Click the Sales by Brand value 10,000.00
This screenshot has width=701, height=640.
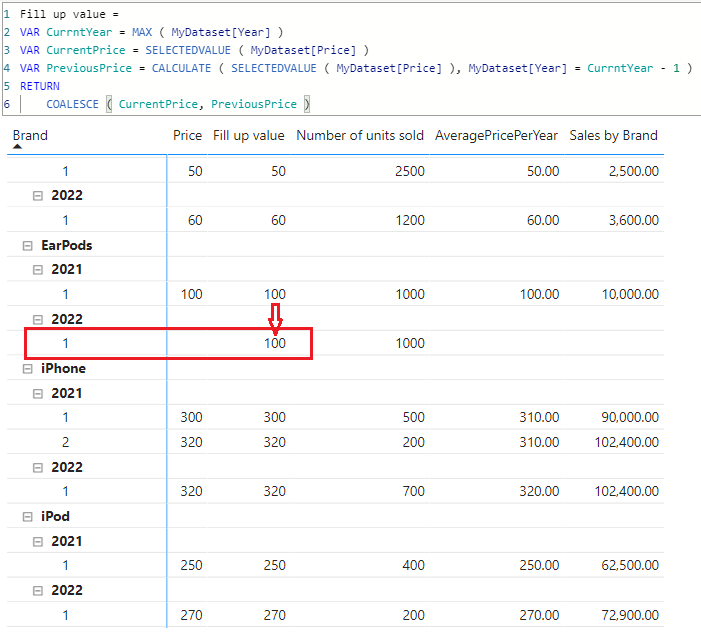point(630,294)
